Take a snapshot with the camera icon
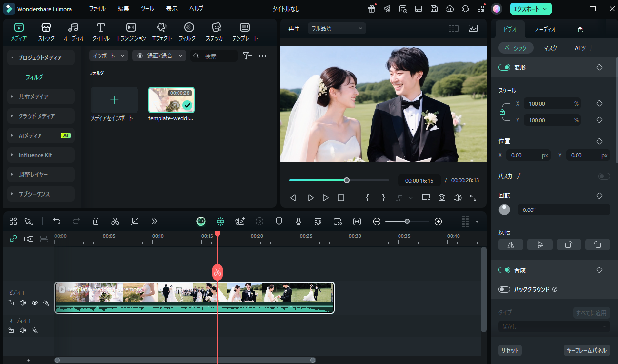This screenshot has width=618, height=364. (x=442, y=198)
